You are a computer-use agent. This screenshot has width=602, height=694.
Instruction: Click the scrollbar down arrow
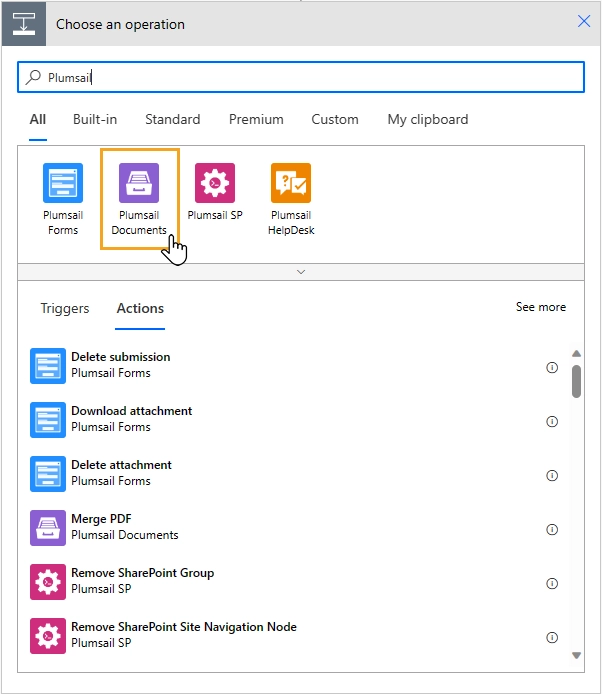point(576,655)
